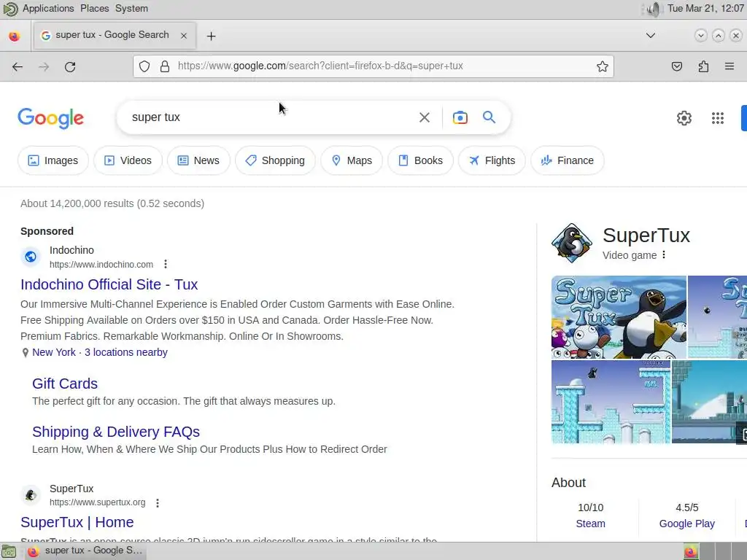The width and height of the screenshot is (747, 560).
Task: Switch to the Shopping results filter
Action: click(x=275, y=160)
